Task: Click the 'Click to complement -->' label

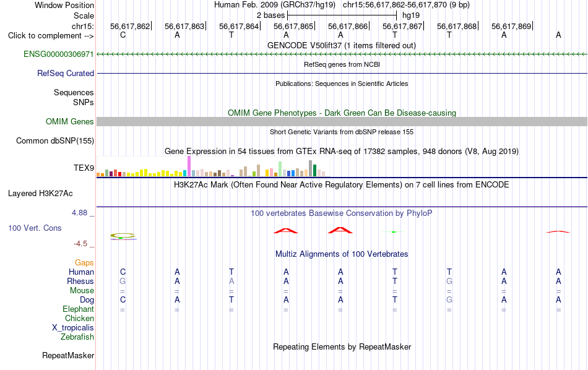Action: coord(51,36)
